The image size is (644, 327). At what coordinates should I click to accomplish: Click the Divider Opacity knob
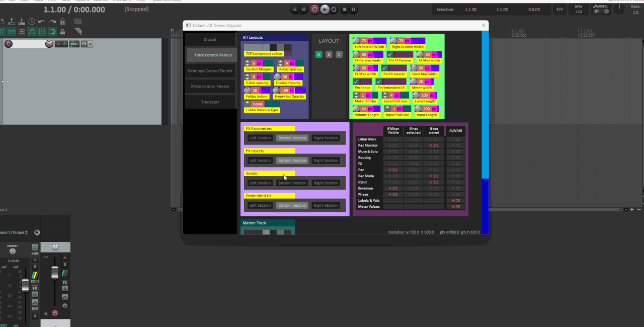(277, 77)
